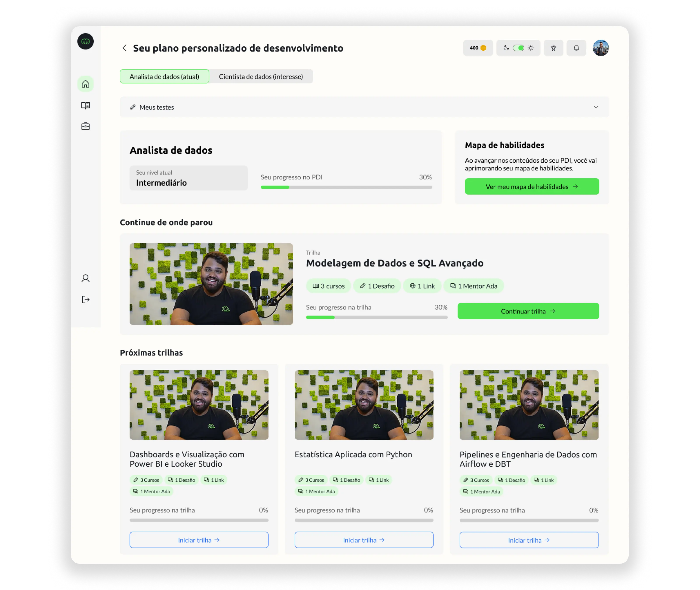Click the 400 coins badge
This screenshot has height=590, width=700.
click(478, 48)
